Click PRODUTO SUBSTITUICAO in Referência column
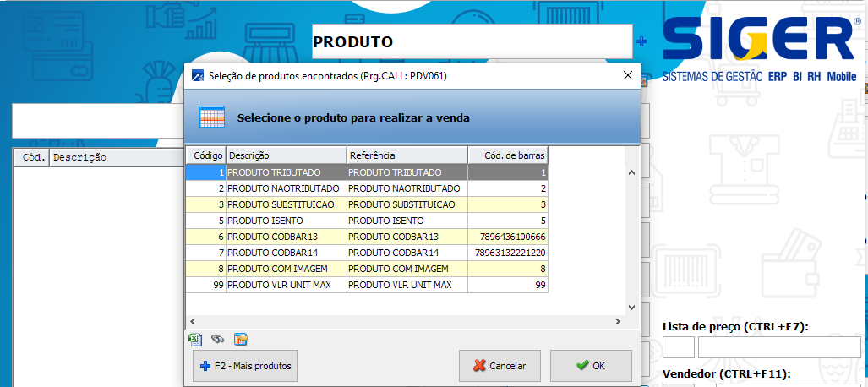 point(407,204)
